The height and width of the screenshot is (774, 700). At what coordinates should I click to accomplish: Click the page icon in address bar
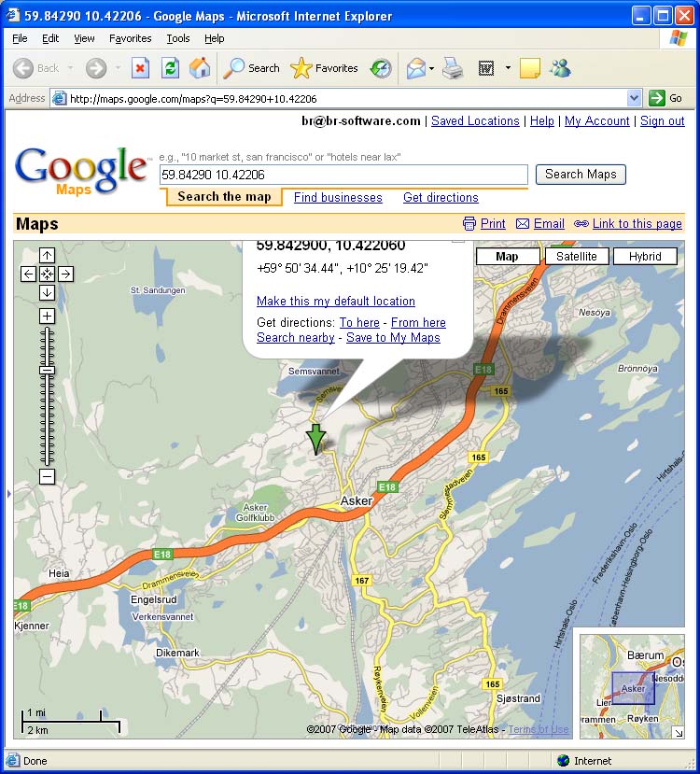click(59, 98)
